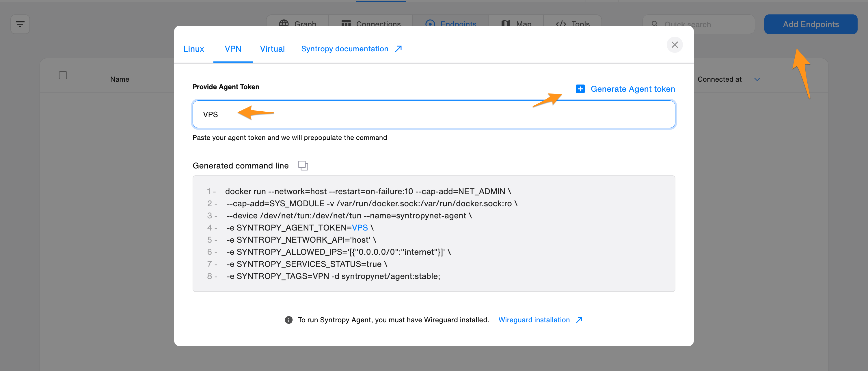Click the Tools code bracket icon

click(x=561, y=24)
